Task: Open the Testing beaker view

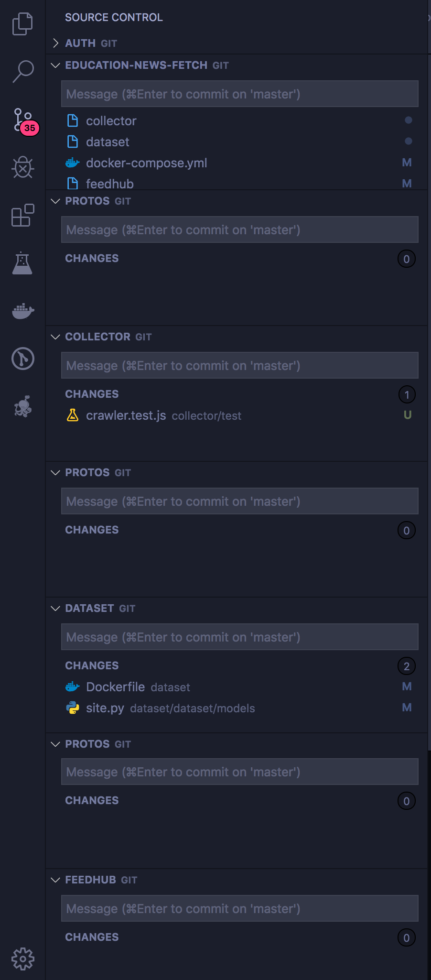Action: click(x=22, y=263)
